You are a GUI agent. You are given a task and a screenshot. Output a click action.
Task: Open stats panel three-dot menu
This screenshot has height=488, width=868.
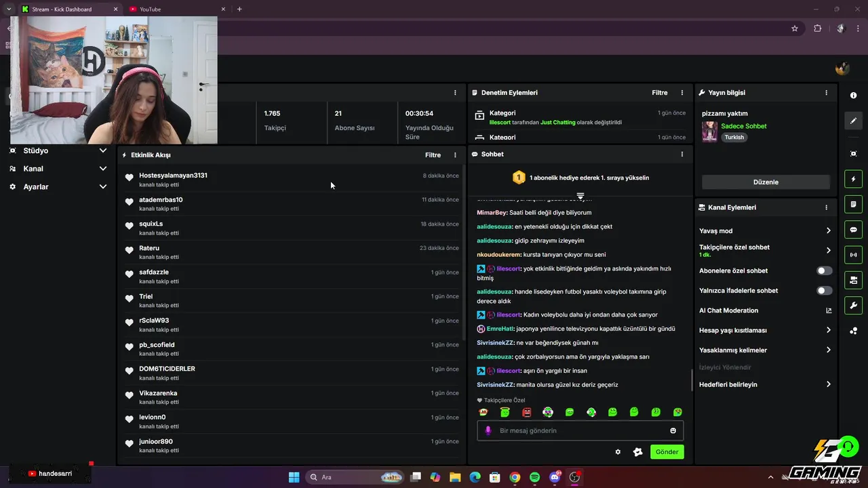(455, 93)
